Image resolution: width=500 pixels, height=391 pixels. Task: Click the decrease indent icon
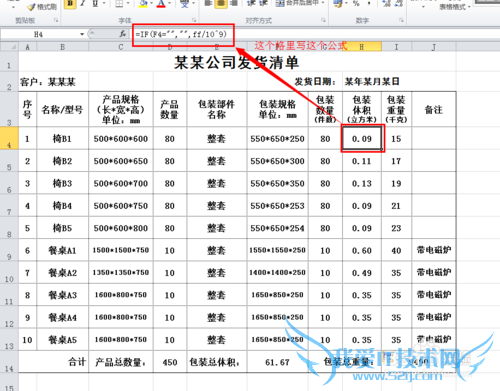[252, 3]
